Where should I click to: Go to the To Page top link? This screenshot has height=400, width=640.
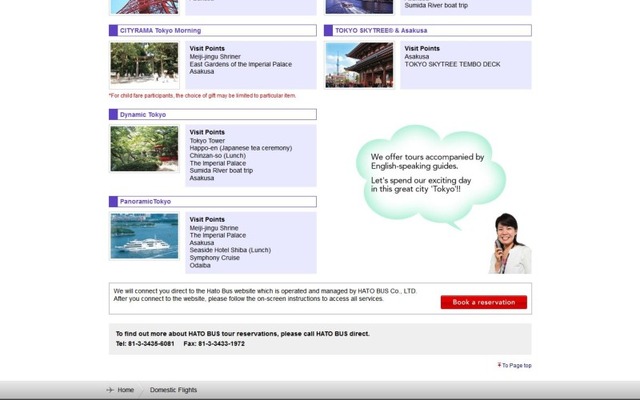pos(516,365)
